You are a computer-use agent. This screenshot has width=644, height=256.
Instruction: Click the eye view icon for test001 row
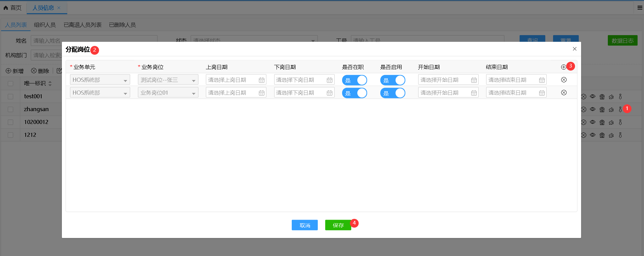[593, 97]
